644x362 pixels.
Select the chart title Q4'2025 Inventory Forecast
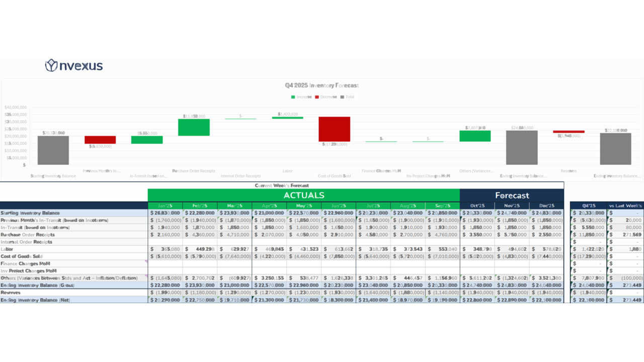(x=322, y=85)
